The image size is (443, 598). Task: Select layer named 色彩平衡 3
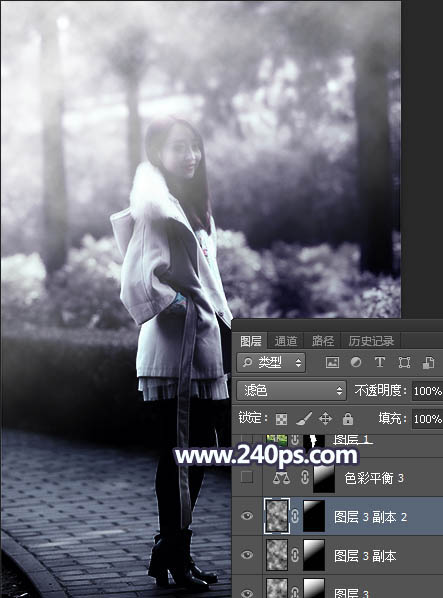tap(374, 478)
